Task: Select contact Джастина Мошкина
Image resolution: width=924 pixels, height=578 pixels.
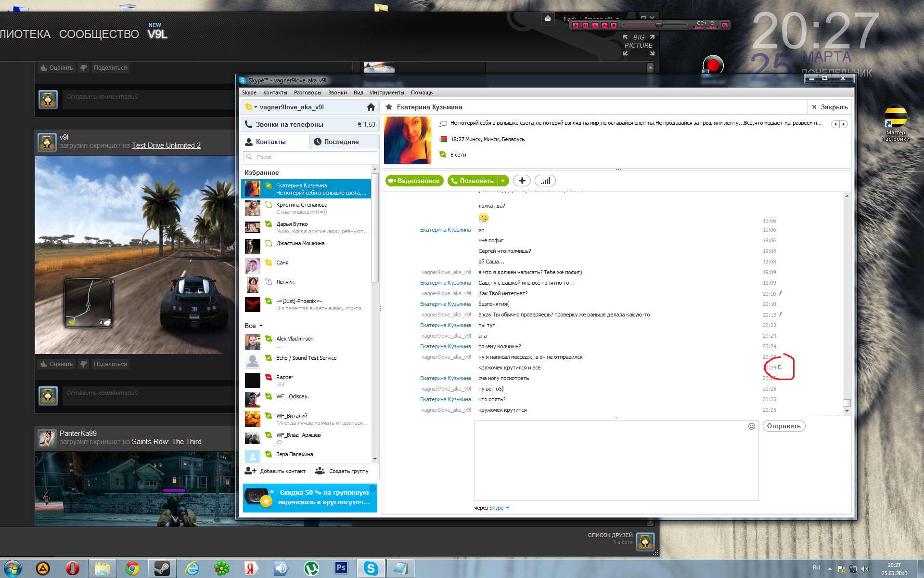Action: point(306,246)
